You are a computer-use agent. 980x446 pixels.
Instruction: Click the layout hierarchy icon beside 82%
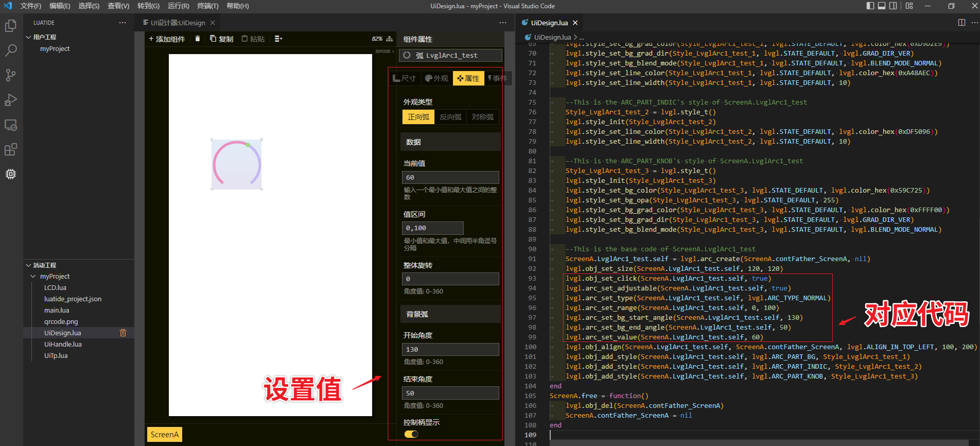(x=389, y=39)
